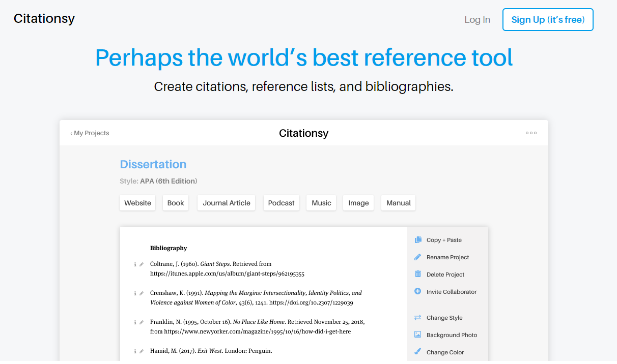Click the Rename Project pencil icon

click(x=418, y=257)
